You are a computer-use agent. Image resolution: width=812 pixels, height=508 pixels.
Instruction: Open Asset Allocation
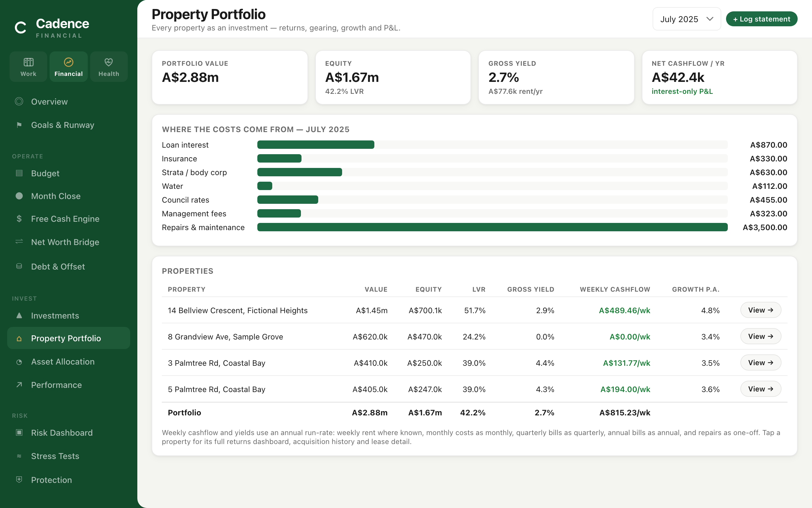pos(68,362)
